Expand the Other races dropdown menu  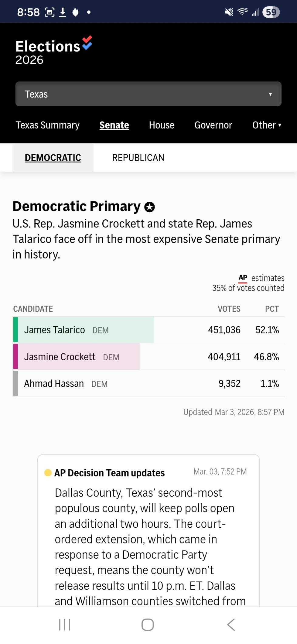[x=267, y=125]
